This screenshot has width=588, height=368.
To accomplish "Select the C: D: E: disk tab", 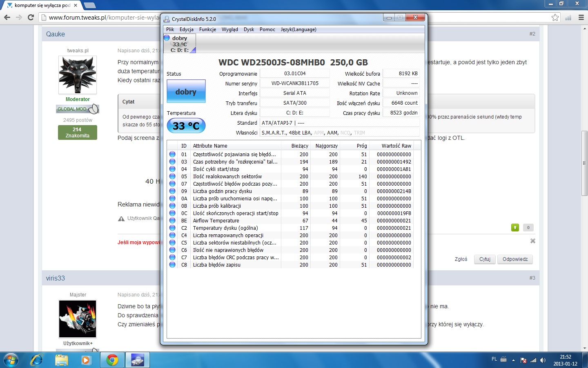I will 180,44.
